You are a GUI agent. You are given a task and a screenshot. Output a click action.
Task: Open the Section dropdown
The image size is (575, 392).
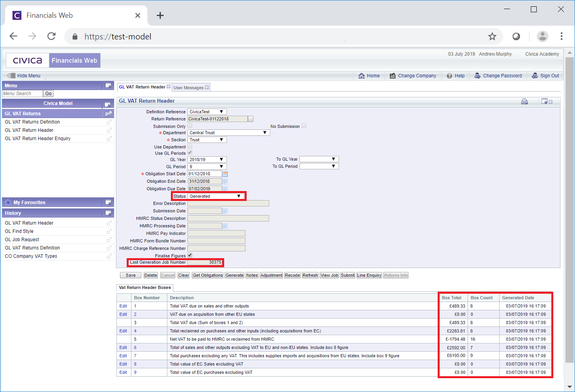click(207, 140)
